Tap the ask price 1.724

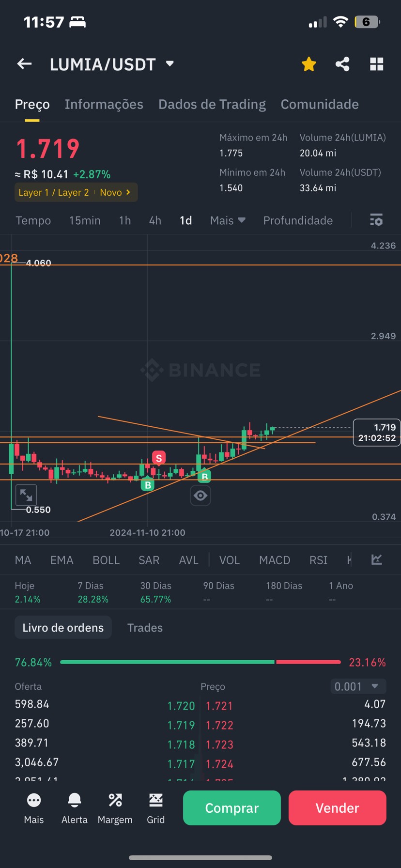pos(219,764)
